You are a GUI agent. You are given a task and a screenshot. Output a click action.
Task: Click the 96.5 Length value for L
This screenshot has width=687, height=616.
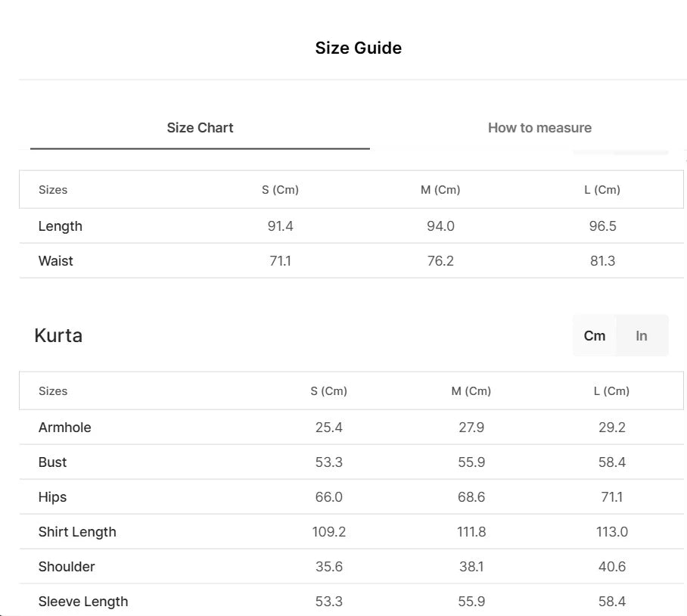click(602, 226)
